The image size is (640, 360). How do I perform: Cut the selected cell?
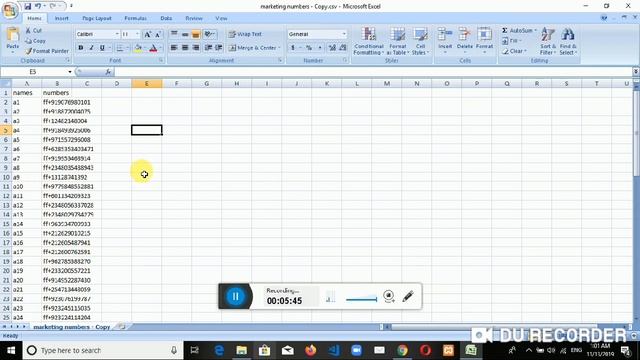pyautogui.click(x=33, y=31)
